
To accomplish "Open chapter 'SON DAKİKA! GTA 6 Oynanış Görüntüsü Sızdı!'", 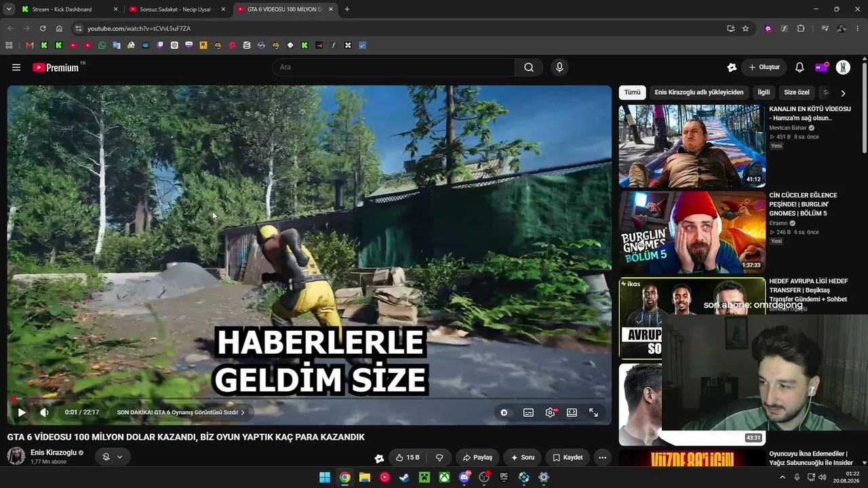I will tap(180, 412).
